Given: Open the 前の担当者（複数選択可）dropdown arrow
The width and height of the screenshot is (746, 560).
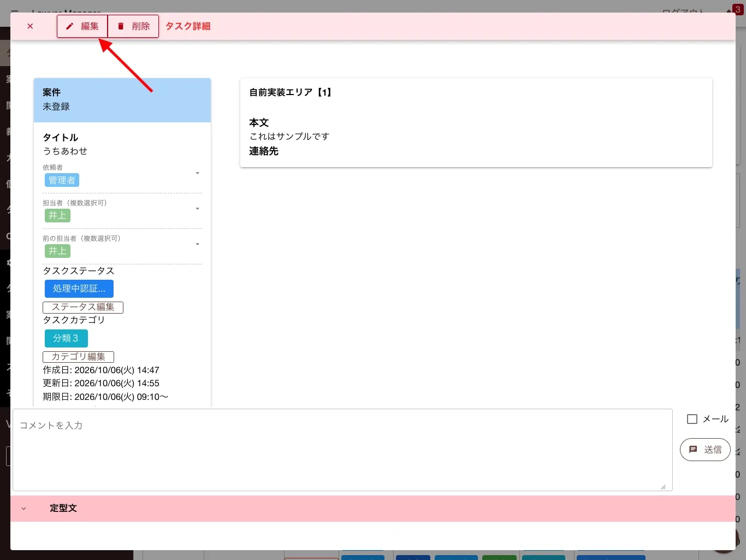Looking at the screenshot, I should pyautogui.click(x=197, y=244).
